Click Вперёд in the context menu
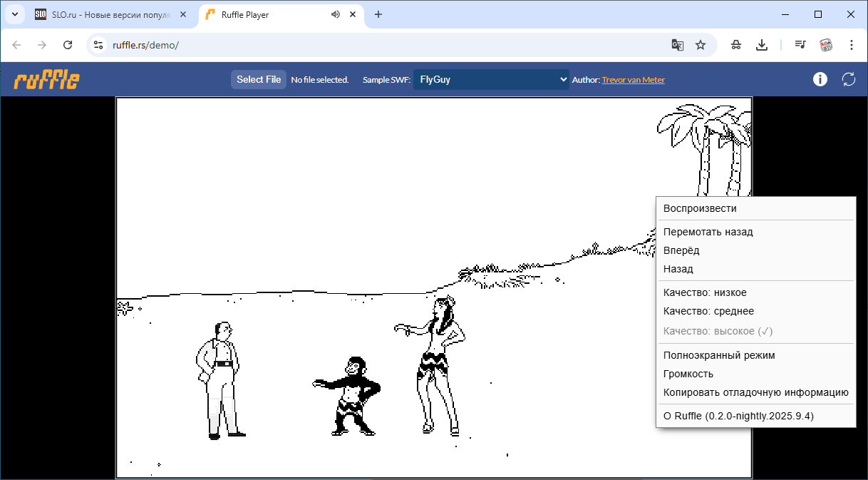The height and width of the screenshot is (480, 868). 755,250
